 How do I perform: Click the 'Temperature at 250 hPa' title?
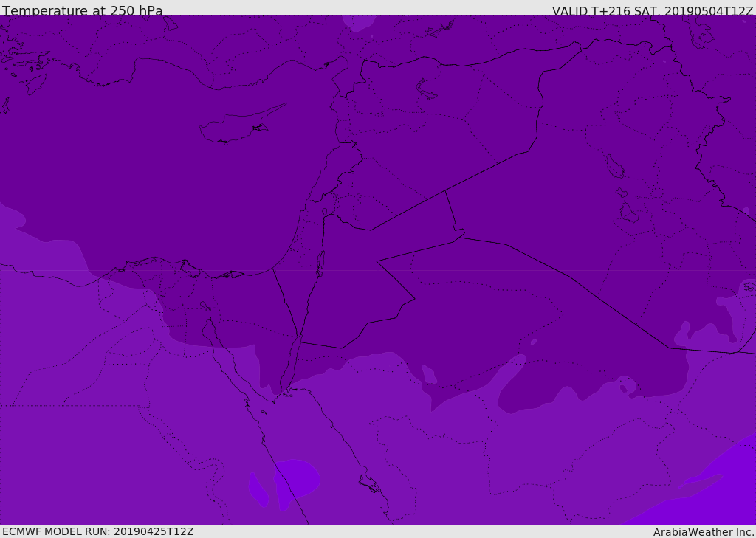tap(83, 10)
